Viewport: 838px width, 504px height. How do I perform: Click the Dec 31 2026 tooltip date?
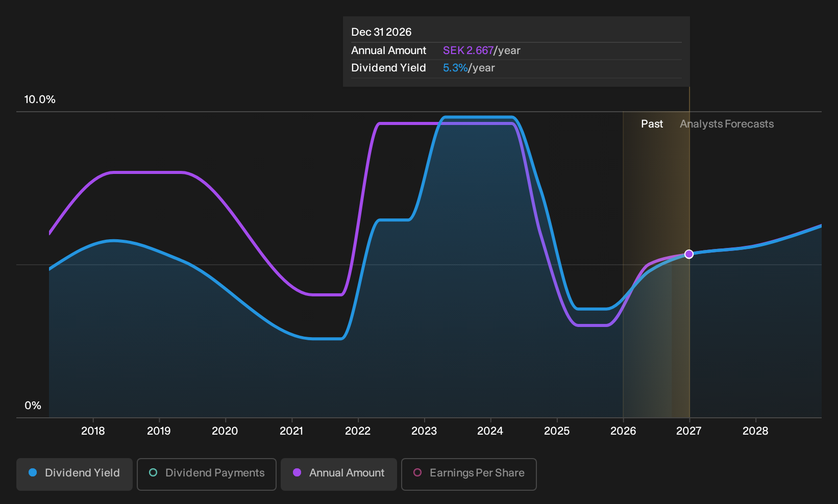click(x=381, y=32)
